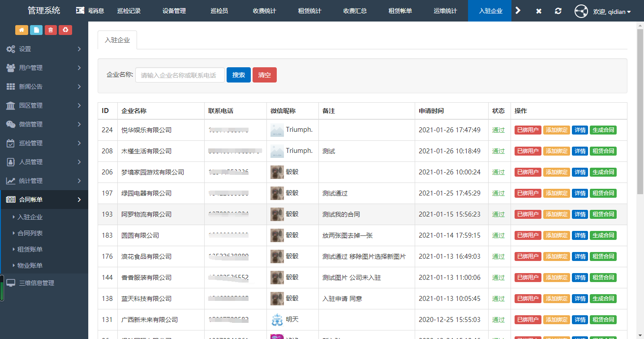Expand 微信管理 using its chevron arrow

79,124
